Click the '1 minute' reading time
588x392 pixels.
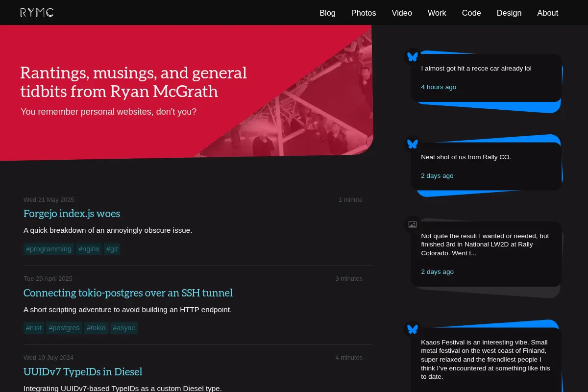(350, 200)
